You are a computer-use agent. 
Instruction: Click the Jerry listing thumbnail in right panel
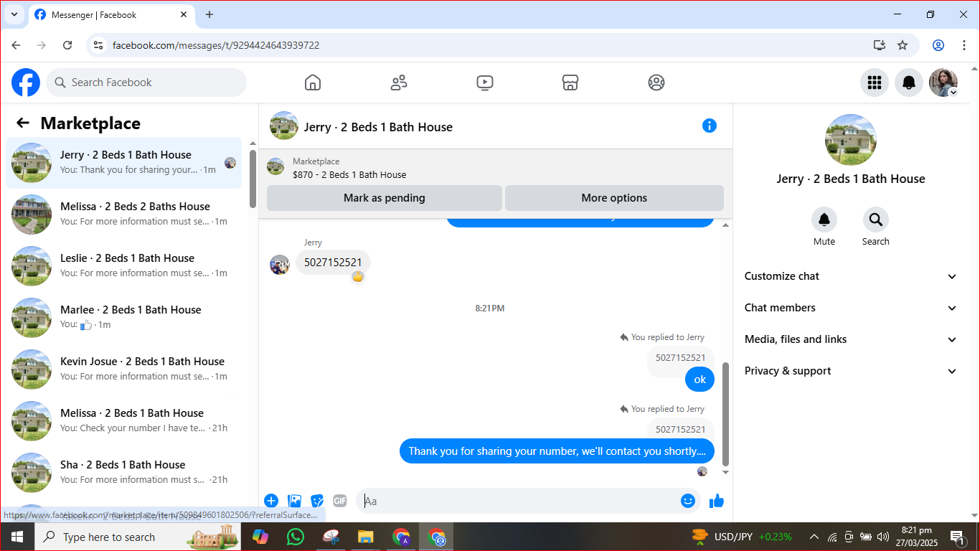851,140
